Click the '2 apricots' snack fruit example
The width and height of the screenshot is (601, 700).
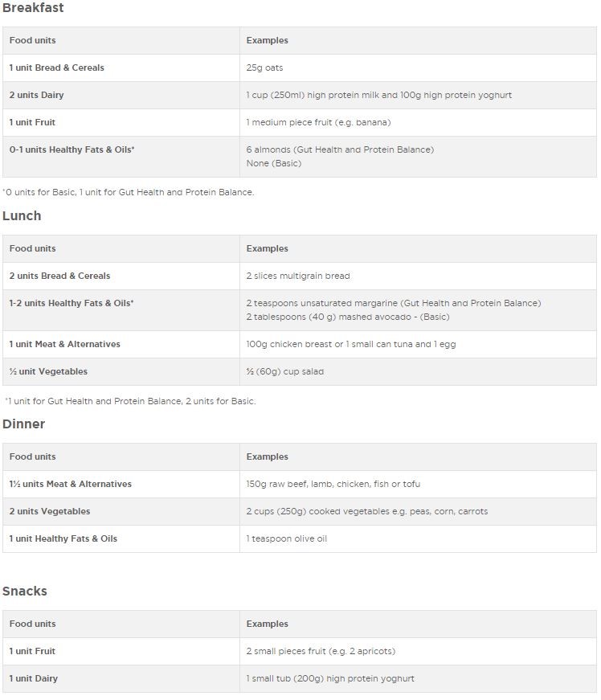pos(321,652)
